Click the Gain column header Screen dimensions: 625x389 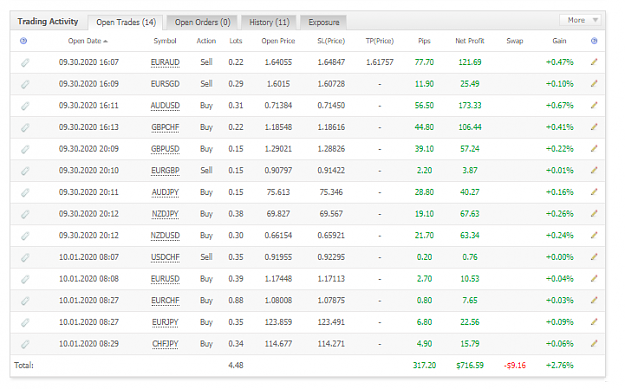pyautogui.click(x=559, y=41)
